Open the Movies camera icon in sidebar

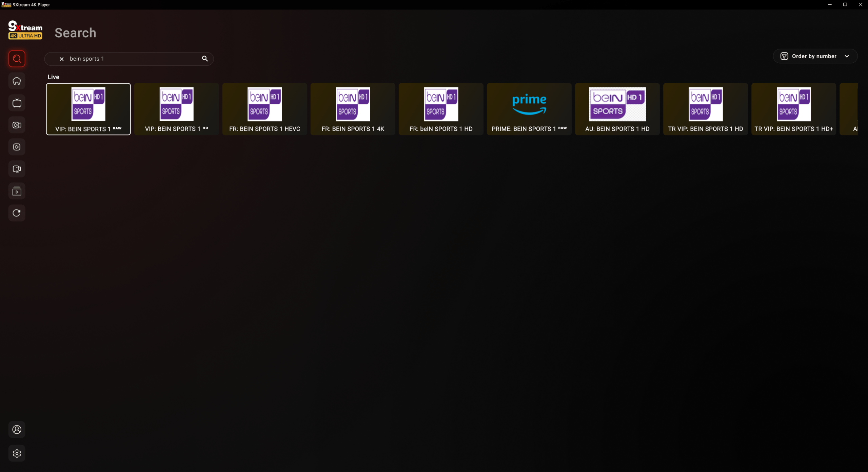click(17, 125)
